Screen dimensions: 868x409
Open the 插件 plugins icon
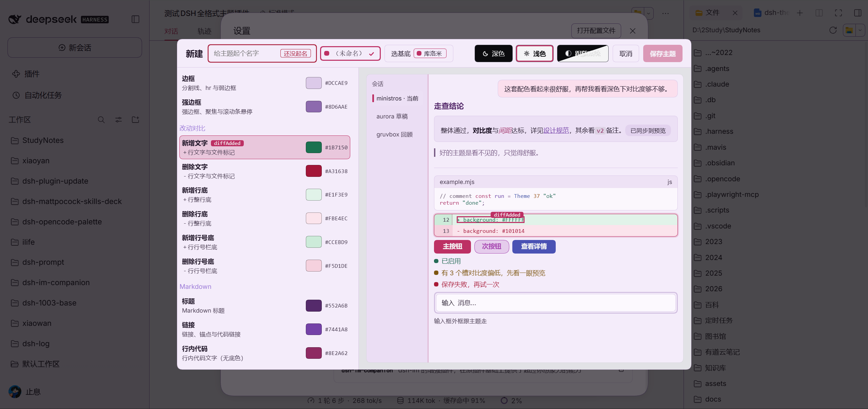pos(16,74)
